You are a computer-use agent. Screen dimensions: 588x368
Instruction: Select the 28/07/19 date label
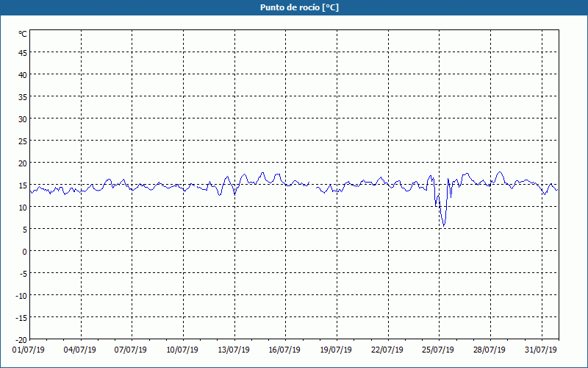490,350
